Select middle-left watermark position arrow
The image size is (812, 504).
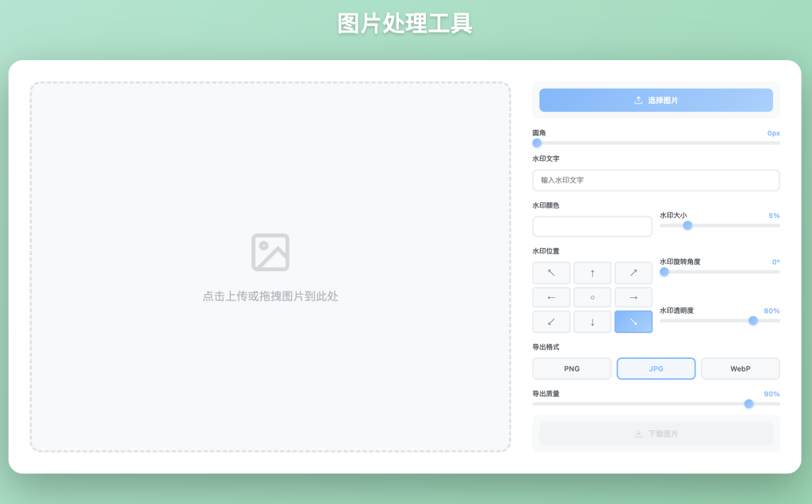point(552,297)
